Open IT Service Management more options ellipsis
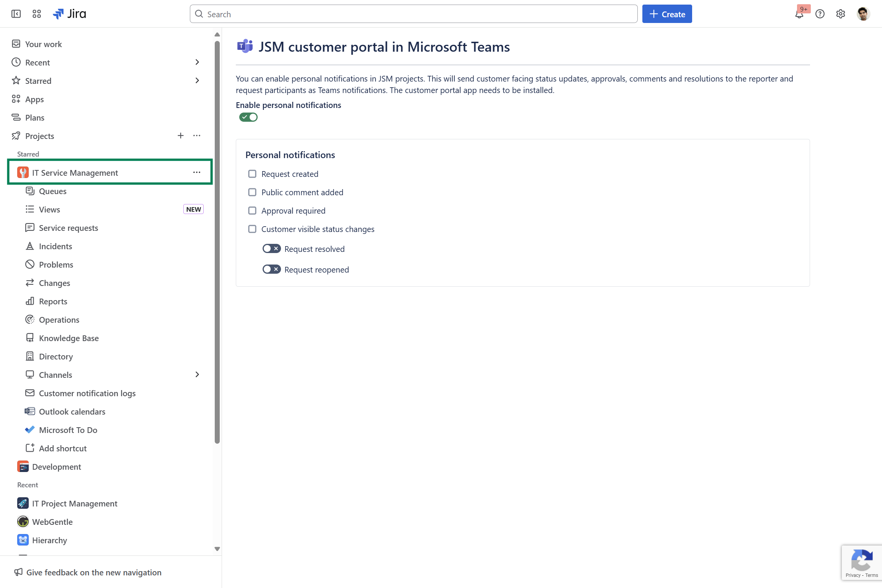This screenshot has height=588, width=882. coord(197,172)
